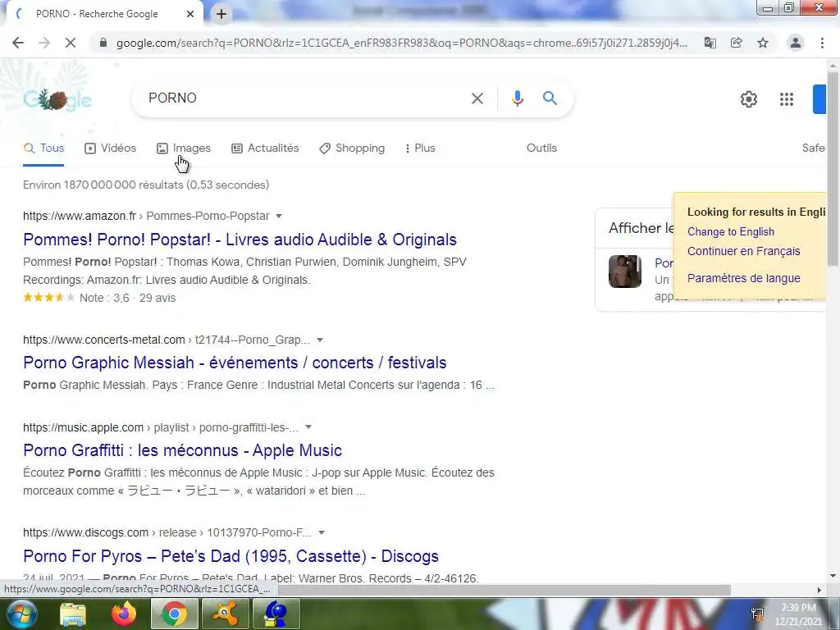Click the address bar URL
Screen dimensions: 840x630
402,43
